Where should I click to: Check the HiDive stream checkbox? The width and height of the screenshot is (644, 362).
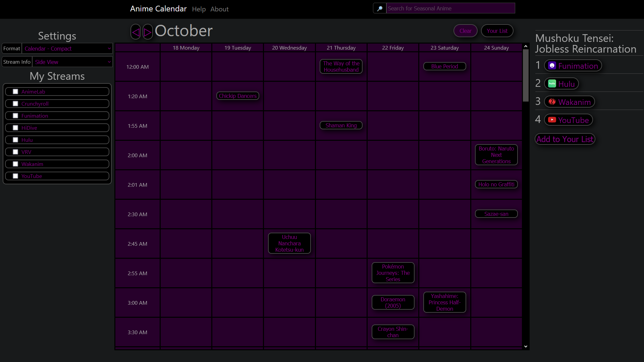(15, 128)
